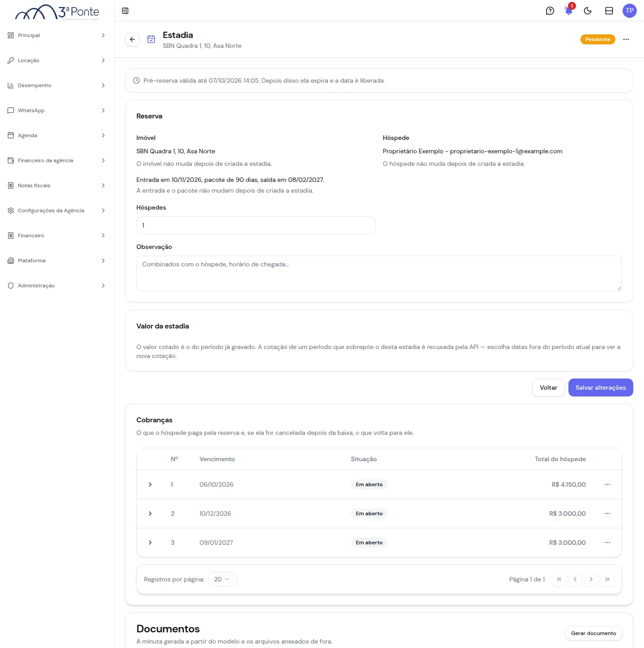This screenshot has height=648, width=644.
Task: Click the Total do hóspede column header
Action: 560,459
